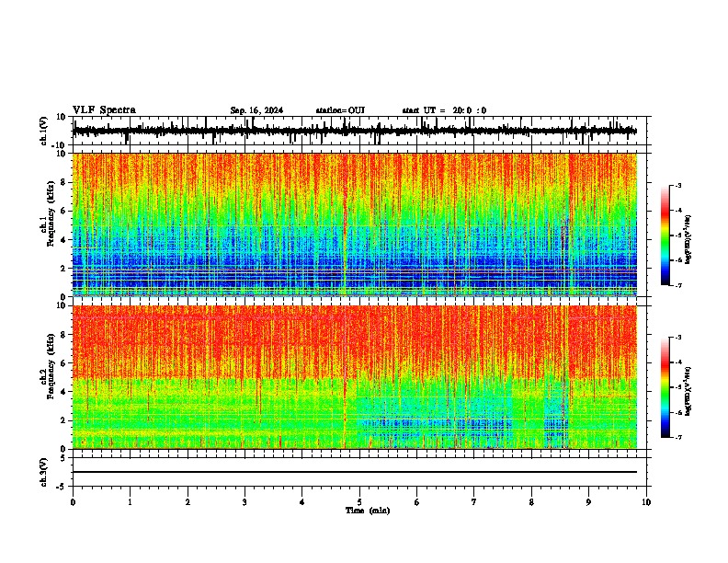
Task: Click the ch.1 spectrogram panel
Action: click(354, 224)
